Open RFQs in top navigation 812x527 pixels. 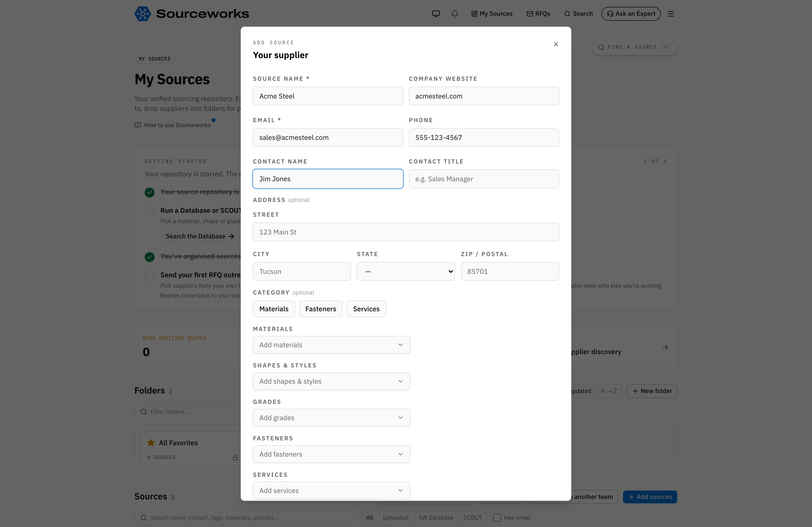click(538, 14)
